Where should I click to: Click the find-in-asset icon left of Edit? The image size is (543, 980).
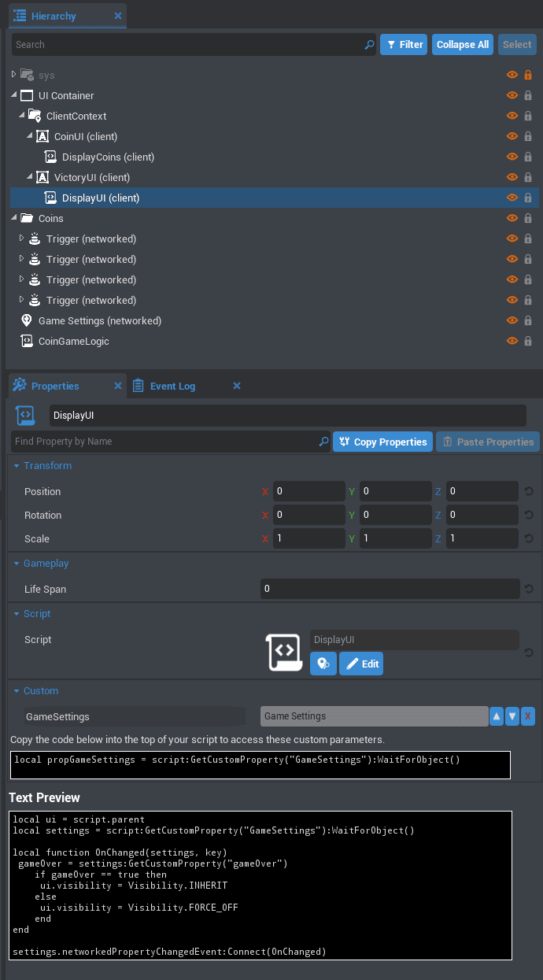point(323,664)
